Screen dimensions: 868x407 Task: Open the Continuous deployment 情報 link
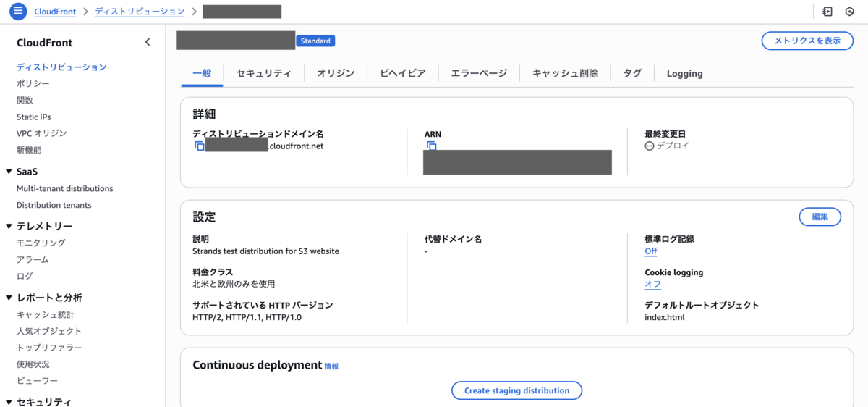tap(331, 366)
